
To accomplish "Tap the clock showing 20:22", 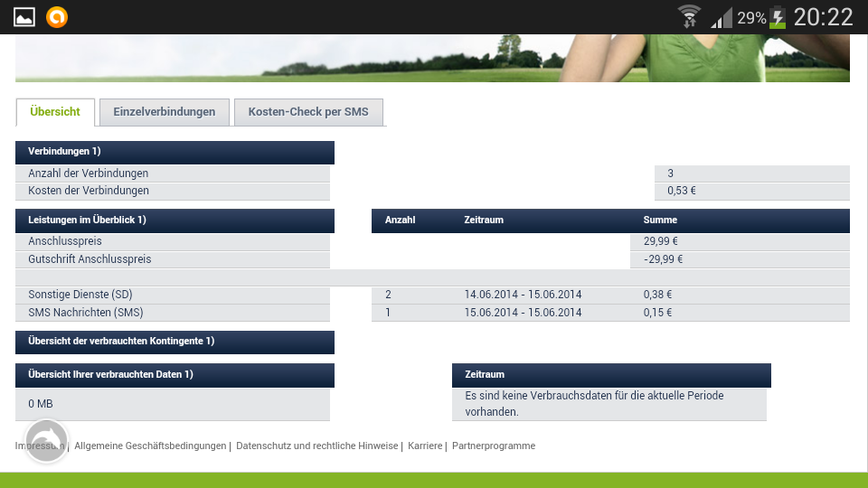I will pos(823,17).
